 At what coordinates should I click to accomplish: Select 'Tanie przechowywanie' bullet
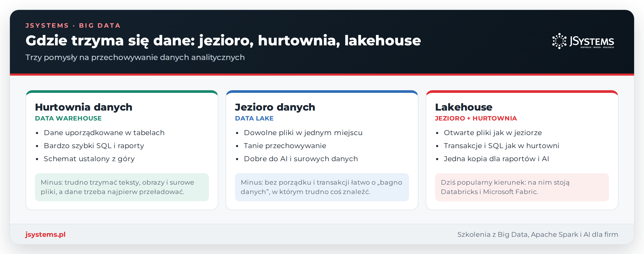[285, 146]
